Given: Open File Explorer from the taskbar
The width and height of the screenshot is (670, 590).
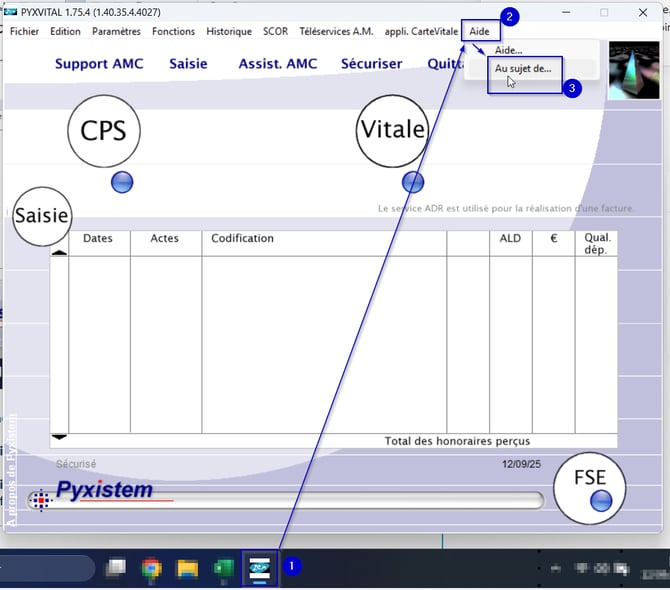Looking at the screenshot, I should click(x=187, y=568).
